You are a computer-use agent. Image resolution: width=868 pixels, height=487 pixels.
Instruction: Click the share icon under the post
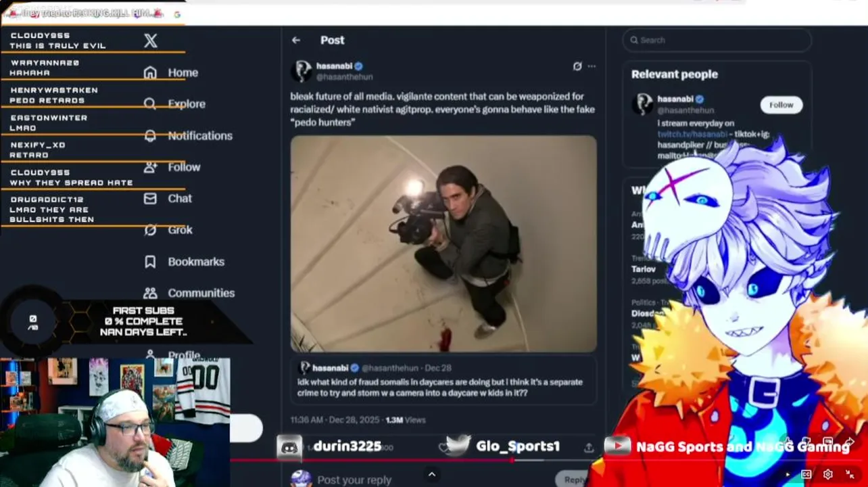pyautogui.click(x=589, y=447)
